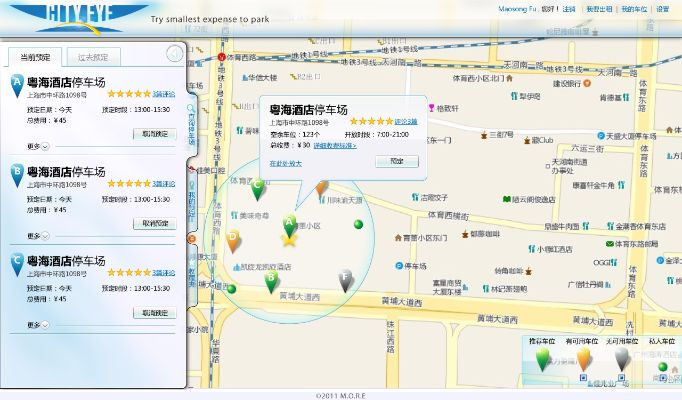This screenshot has height=400, width=682.
Task: Click the Maosong Fu username text
Action: pyautogui.click(x=518, y=9)
